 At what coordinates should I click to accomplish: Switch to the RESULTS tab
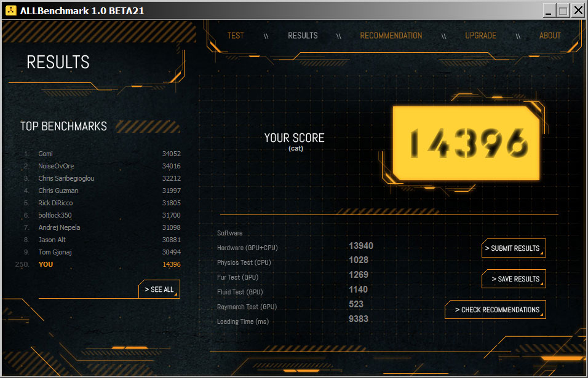pos(303,36)
